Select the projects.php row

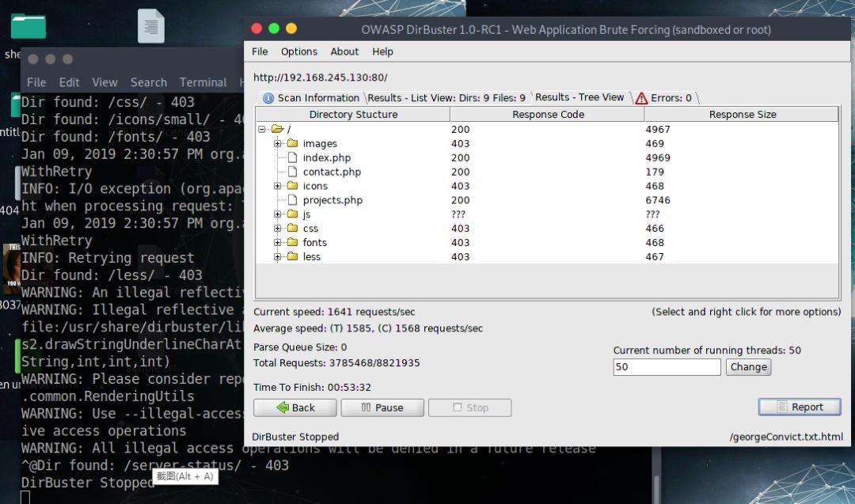point(547,200)
